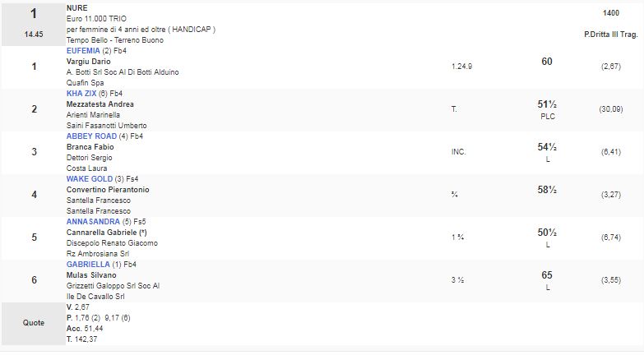Screen dimensions: 644x355
Task: Click the Quote row header cell
Action: coord(34,323)
